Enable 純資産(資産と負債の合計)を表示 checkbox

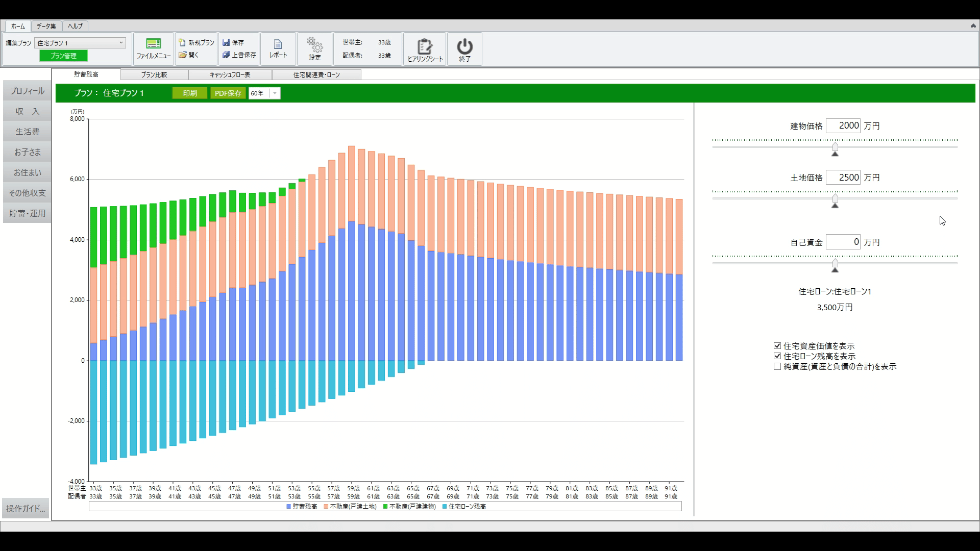pos(777,366)
